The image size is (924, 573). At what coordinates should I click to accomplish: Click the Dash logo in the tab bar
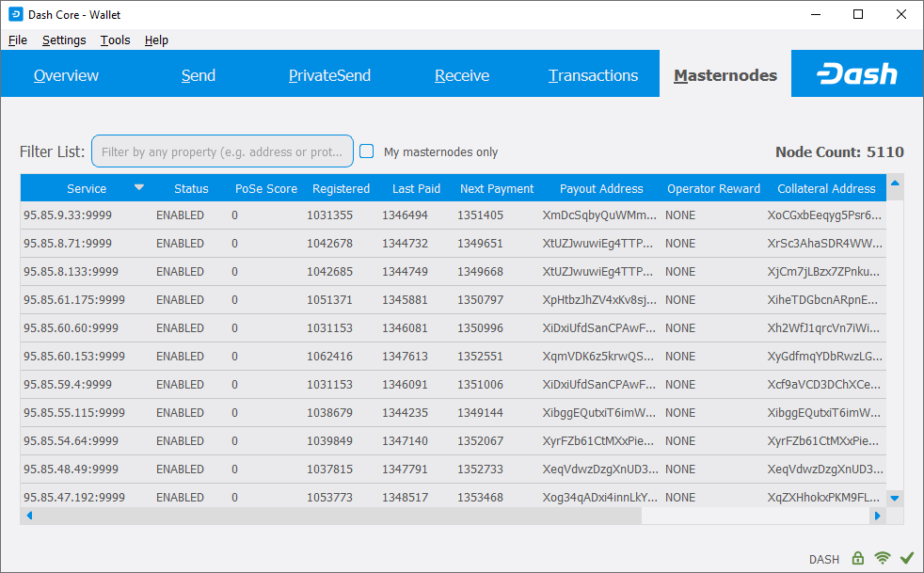857,74
